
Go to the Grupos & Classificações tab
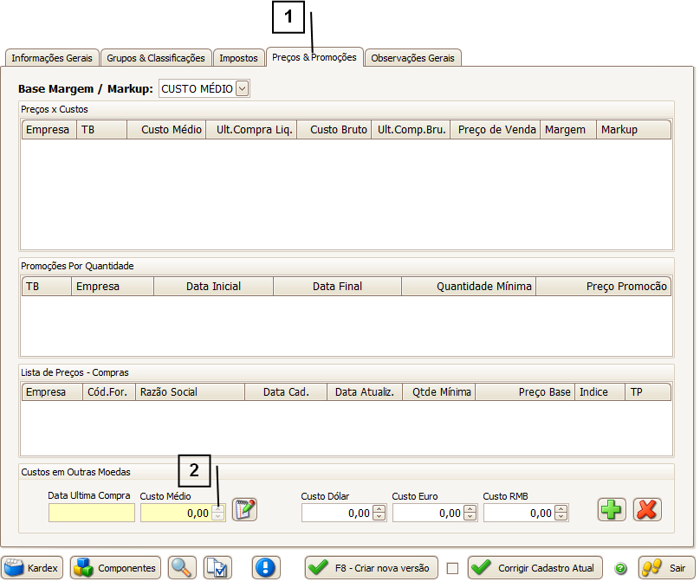(x=156, y=58)
